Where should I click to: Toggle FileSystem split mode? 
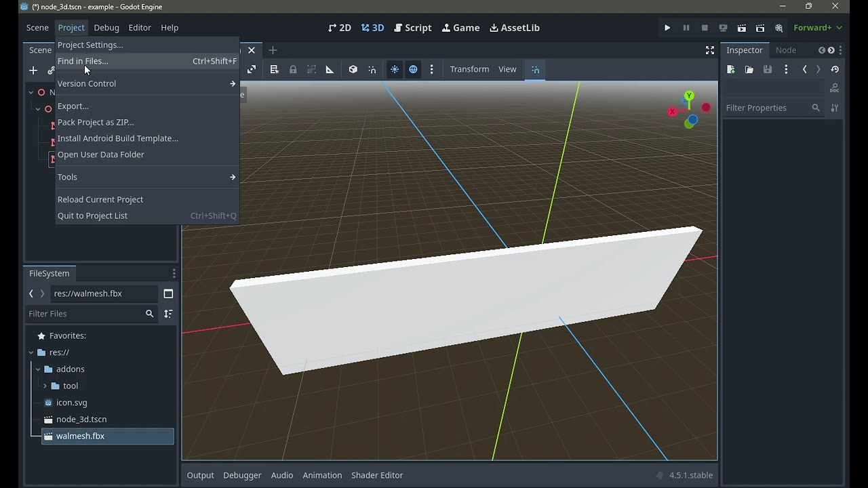168,293
